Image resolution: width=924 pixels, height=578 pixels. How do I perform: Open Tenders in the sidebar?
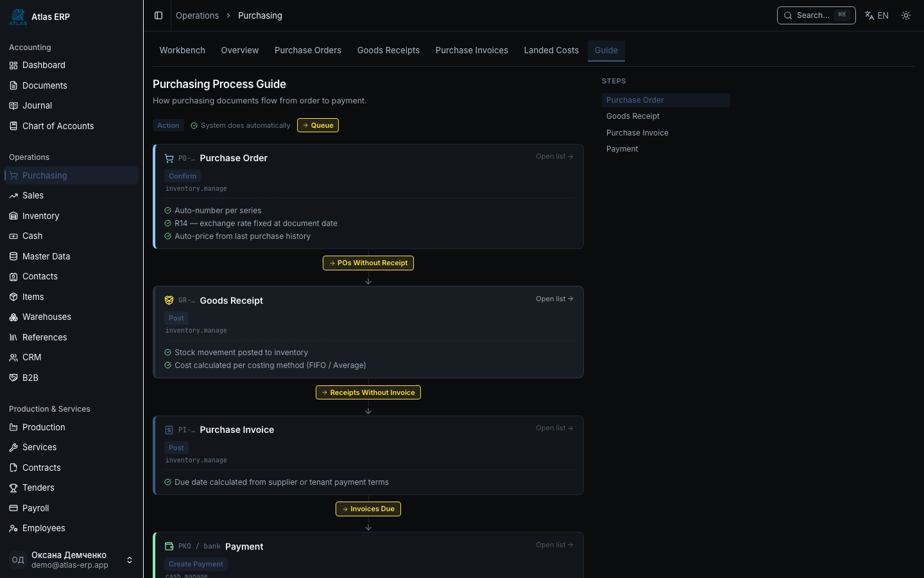[x=71, y=487]
